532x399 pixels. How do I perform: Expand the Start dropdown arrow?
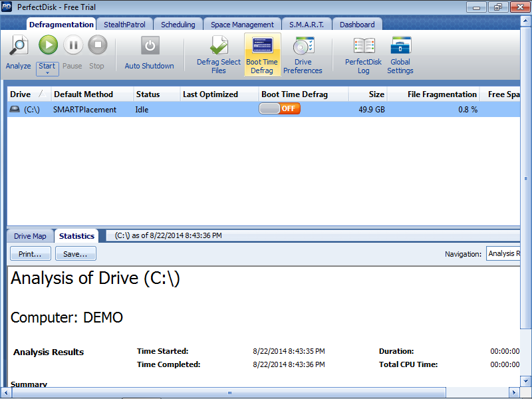pyautogui.click(x=47, y=73)
